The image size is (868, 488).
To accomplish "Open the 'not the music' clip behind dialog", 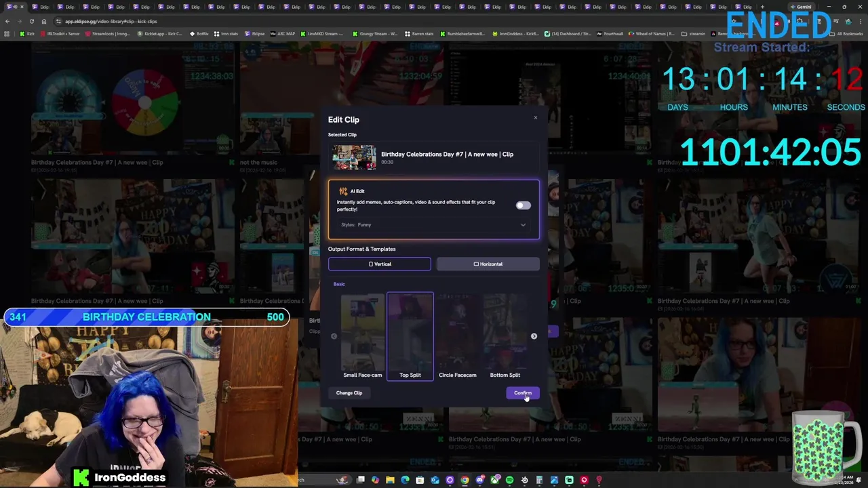I will point(258,163).
